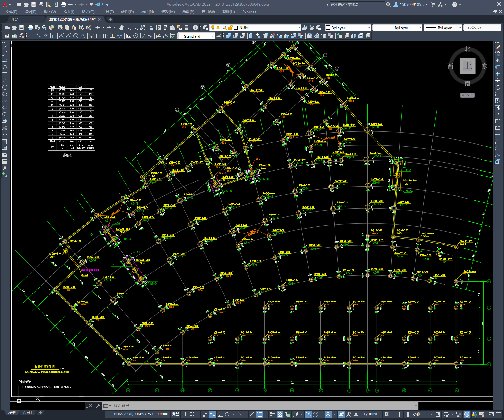The width and height of the screenshot is (504, 420).
Task: Click the Help question mark toolbar icon
Action: [195, 28]
